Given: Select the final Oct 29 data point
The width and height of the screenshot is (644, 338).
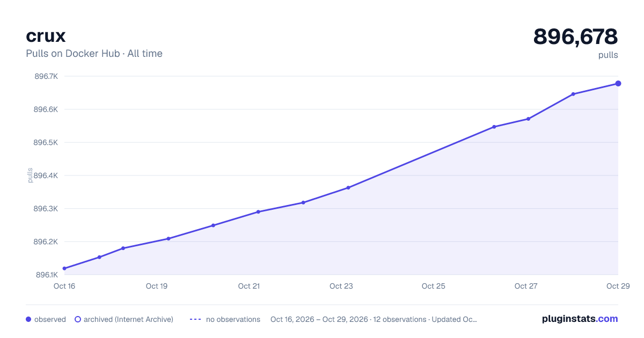Looking at the screenshot, I should tap(618, 84).
